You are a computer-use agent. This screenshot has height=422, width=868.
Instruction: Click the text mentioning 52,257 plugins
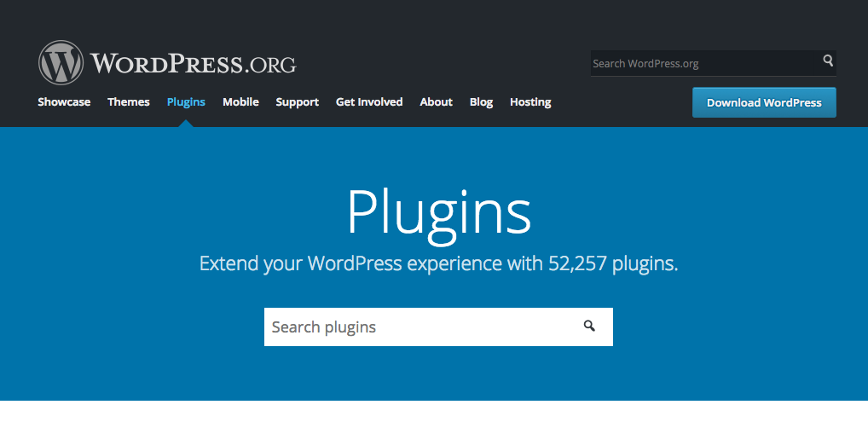coord(438,263)
